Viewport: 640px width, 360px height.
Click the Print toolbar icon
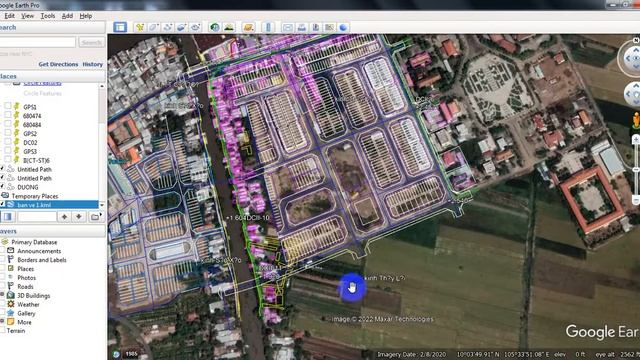click(302, 27)
